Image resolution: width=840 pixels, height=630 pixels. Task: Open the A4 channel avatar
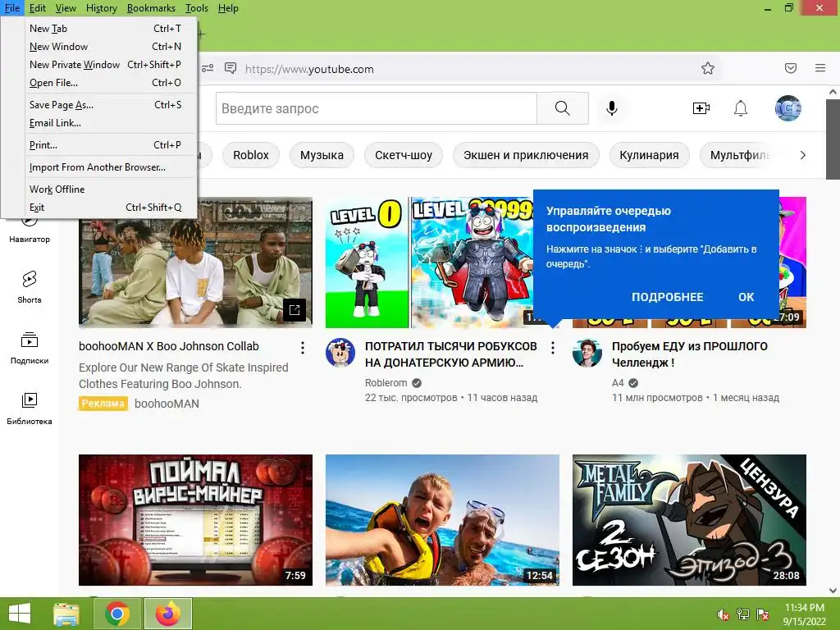pyautogui.click(x=587, y=352)
